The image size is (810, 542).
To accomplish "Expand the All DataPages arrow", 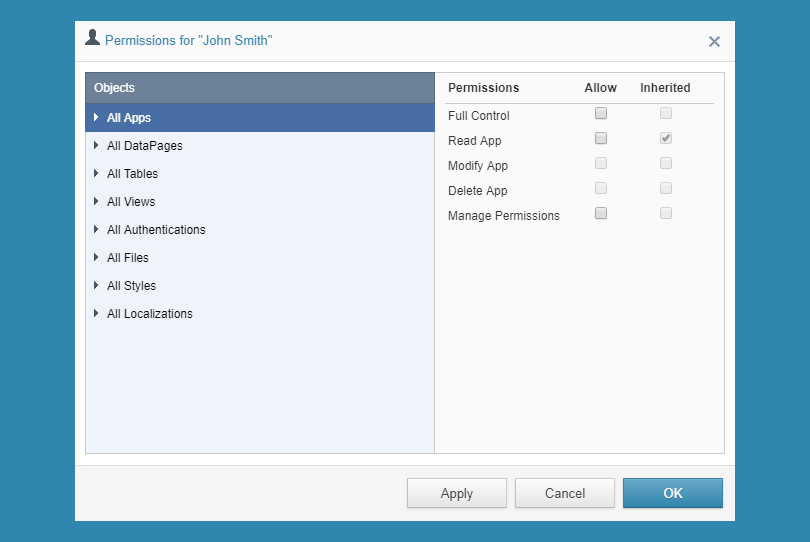I will click(x=96, y=145).
